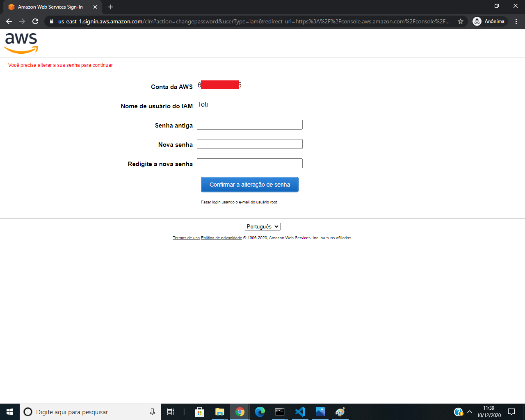Screen dimensions: 525x420
Task: Open Chrome three-dot menu
Action: 516,21
